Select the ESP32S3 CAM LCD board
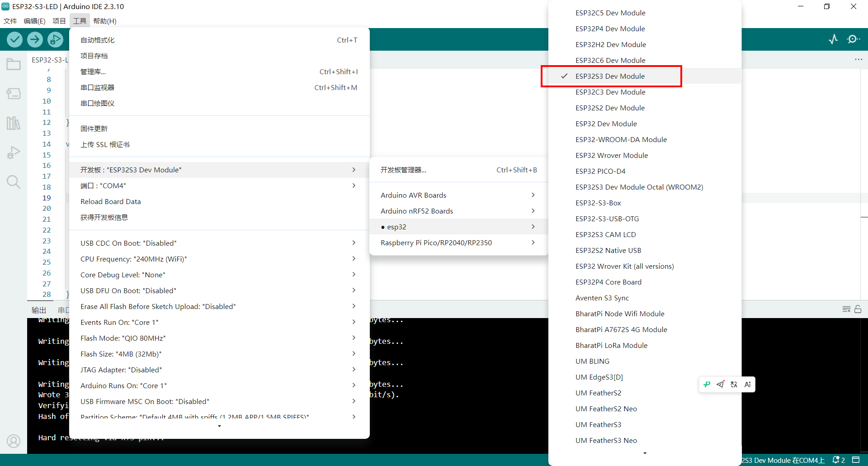The width and height of the screenshot is (868, 466). click(645, 234)
